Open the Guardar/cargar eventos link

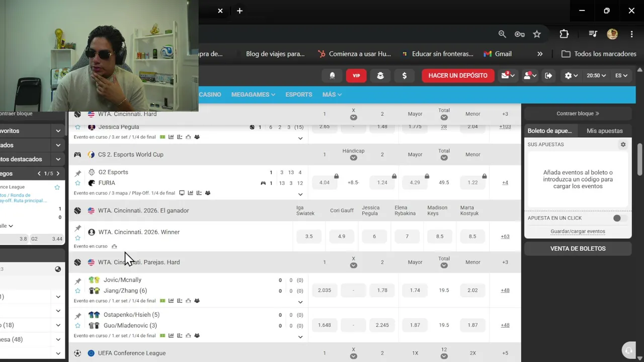(578, 231)
